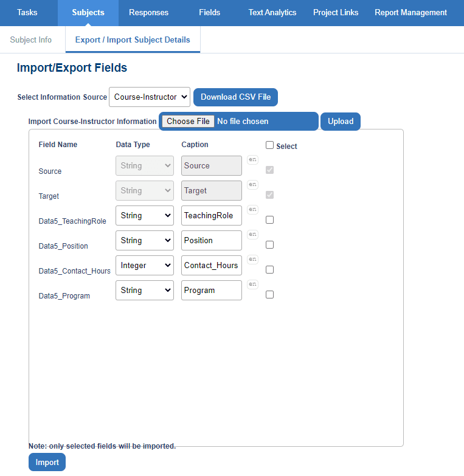Click the 'en' language badge next to Contact_Hours caption
Viewport: 464px width, 476px height.
click(252, 259)
